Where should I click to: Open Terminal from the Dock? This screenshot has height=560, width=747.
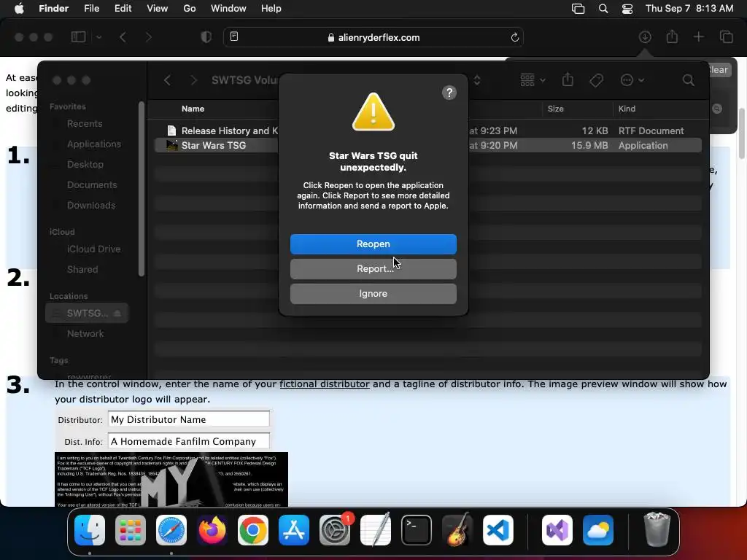coord(417,530)
